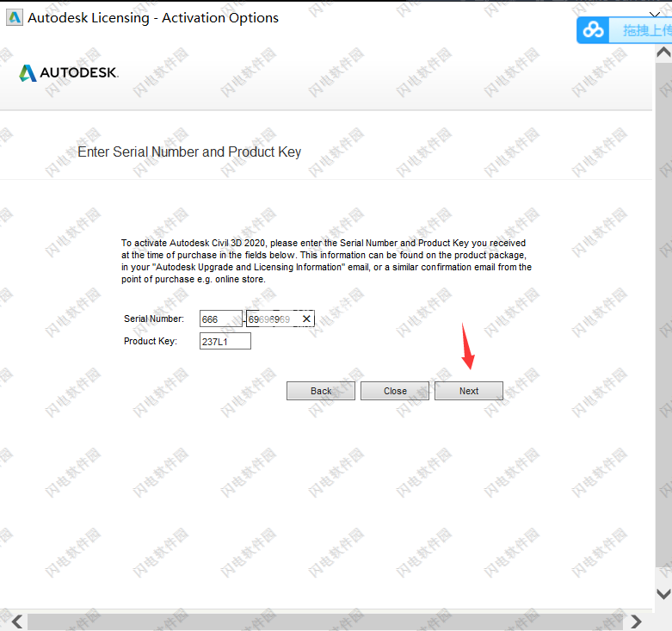Click the cloud drag-upload icon
672x631 pixels.
point(593,30)
